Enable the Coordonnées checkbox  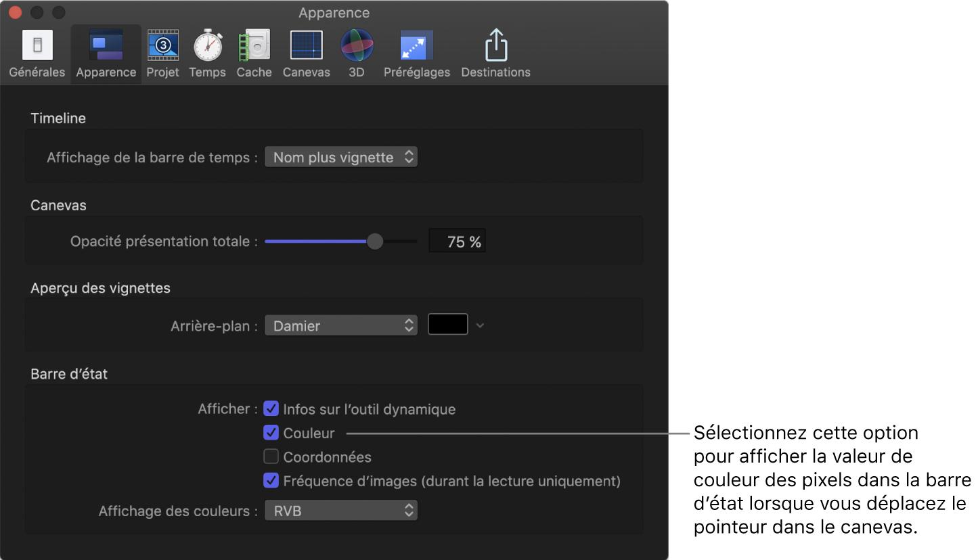(x=271, y=457)
